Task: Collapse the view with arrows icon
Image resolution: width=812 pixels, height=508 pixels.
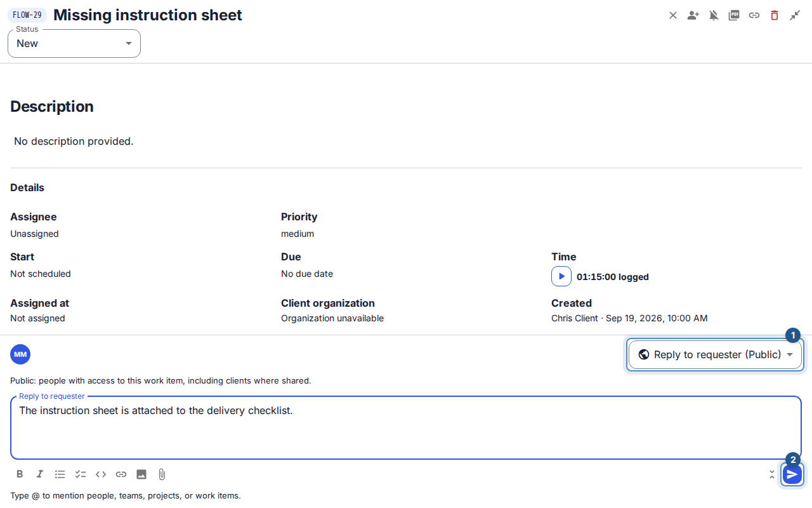Action: click(795, 15)
